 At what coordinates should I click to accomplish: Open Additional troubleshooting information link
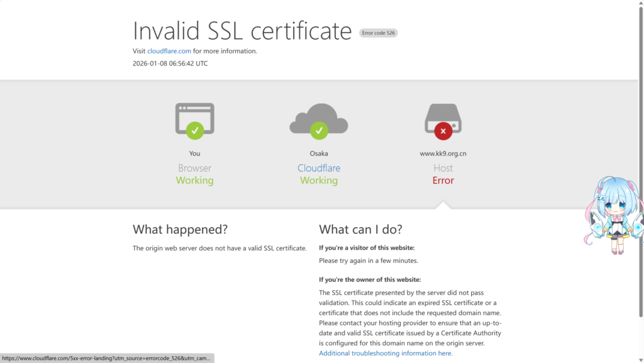pos(386,353)
